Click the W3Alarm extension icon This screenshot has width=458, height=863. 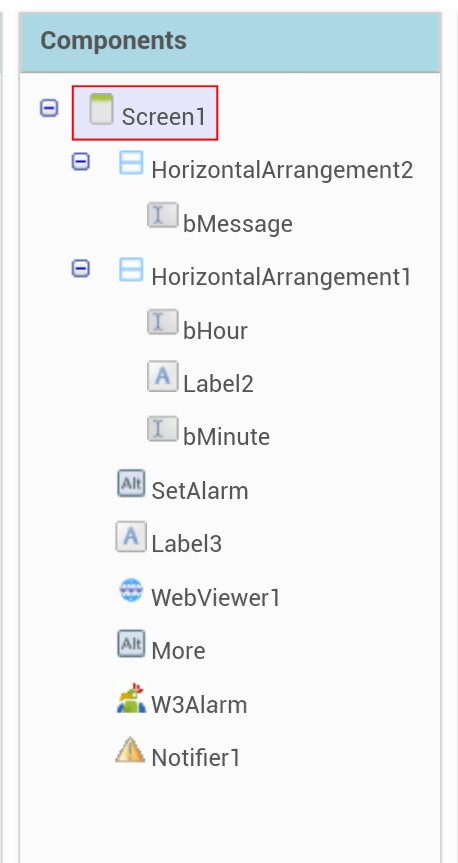pyautogui.click(x=131, y=698)
